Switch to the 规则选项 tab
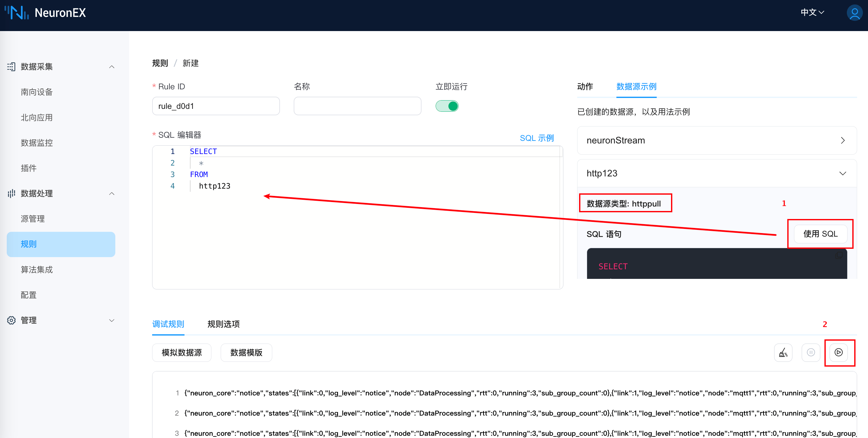 click(223, 324)
